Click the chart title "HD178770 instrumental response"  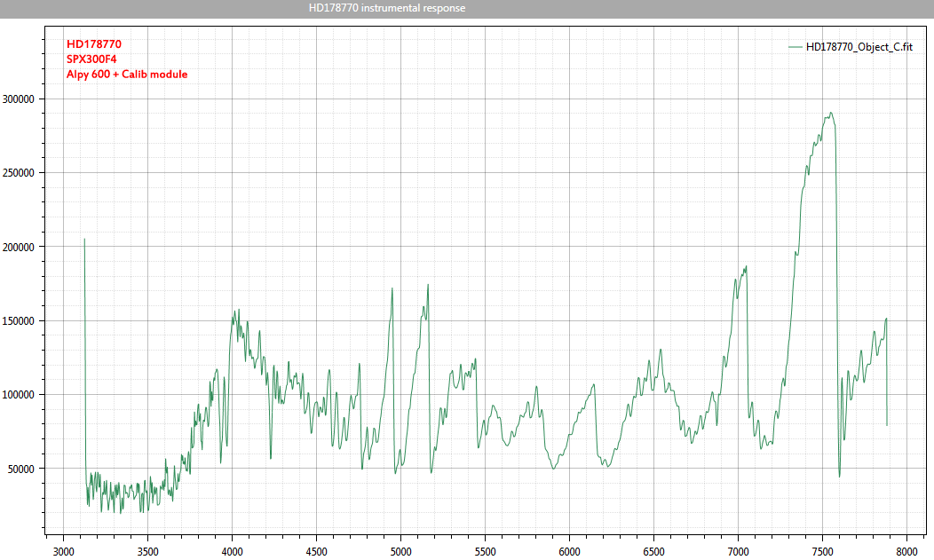click(x=387, y=8)
